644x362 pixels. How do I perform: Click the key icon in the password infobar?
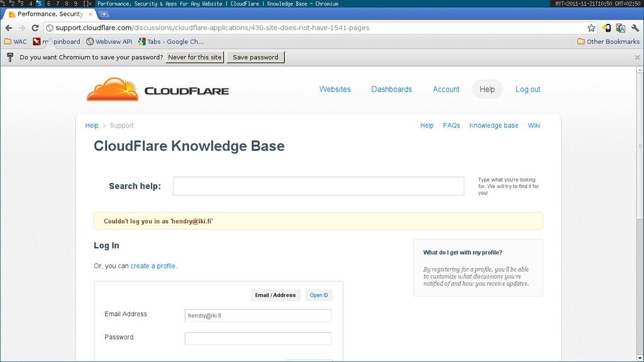tap(10, 57)
